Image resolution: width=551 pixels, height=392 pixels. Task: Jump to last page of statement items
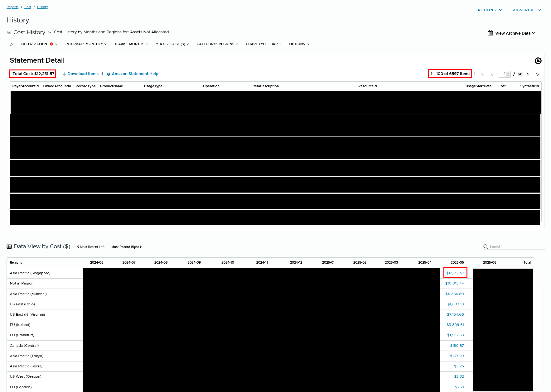[x=537, y=74]
